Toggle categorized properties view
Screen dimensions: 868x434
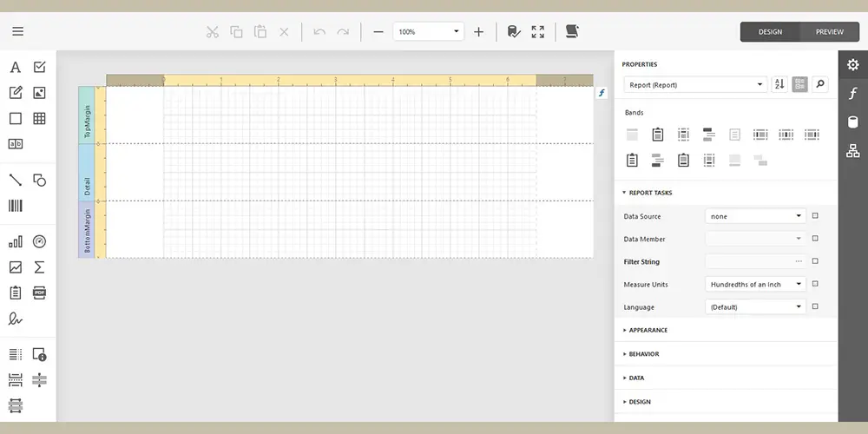click(800, 84)
